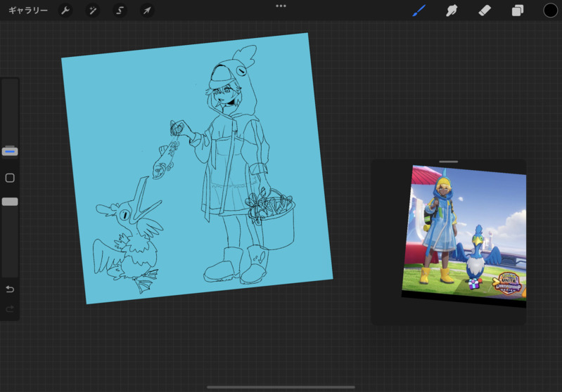Tap the reference window's top grab handle
This screenshot has width=562, height=392.
point(448,162)
